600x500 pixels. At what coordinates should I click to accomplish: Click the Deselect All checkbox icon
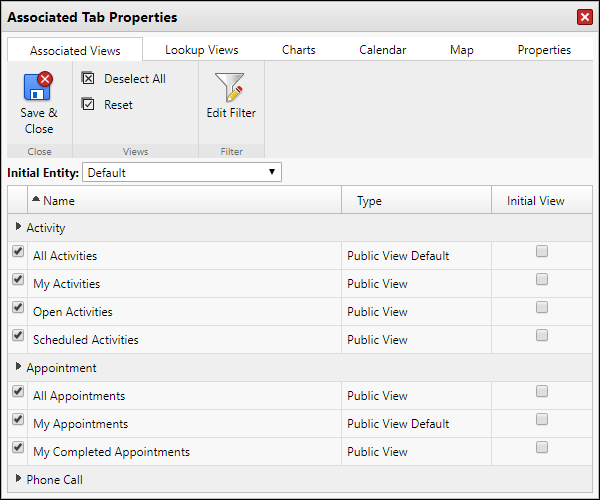click(88, 78)
